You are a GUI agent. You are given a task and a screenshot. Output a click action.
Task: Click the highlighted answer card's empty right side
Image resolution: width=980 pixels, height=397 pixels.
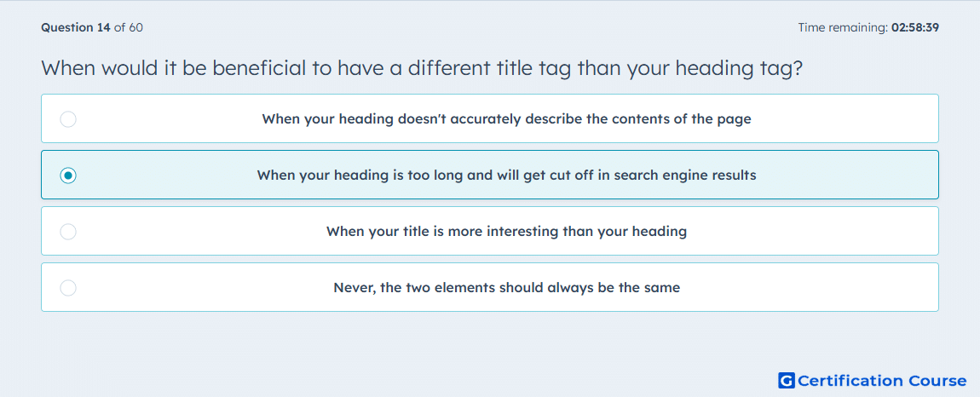tap(850, 175)
